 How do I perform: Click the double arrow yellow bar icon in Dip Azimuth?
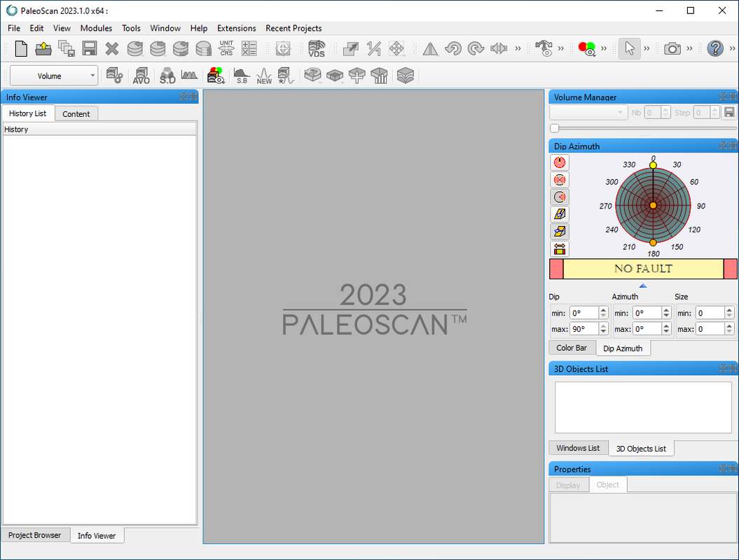560,248
